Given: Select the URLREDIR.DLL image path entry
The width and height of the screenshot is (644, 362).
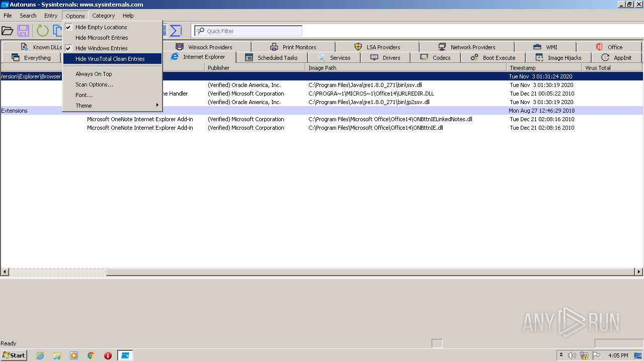Looking at the screenshot, I should 371,94.
